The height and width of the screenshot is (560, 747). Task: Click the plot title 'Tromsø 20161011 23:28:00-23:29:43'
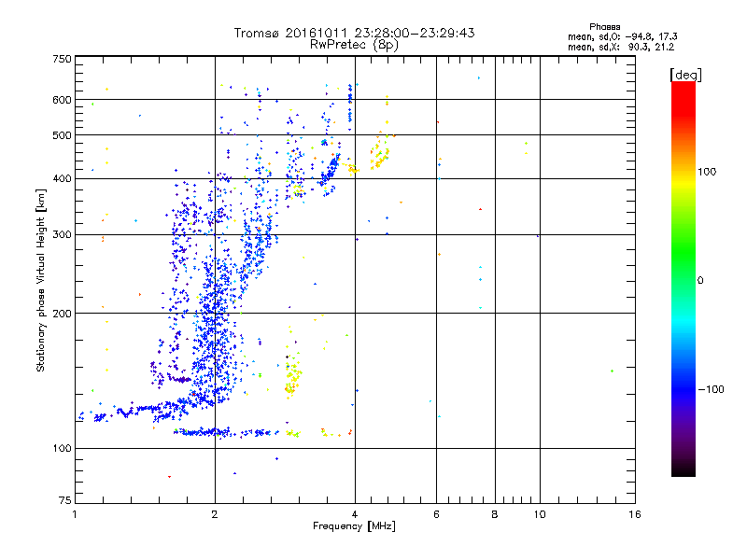[x=355, y=33]
